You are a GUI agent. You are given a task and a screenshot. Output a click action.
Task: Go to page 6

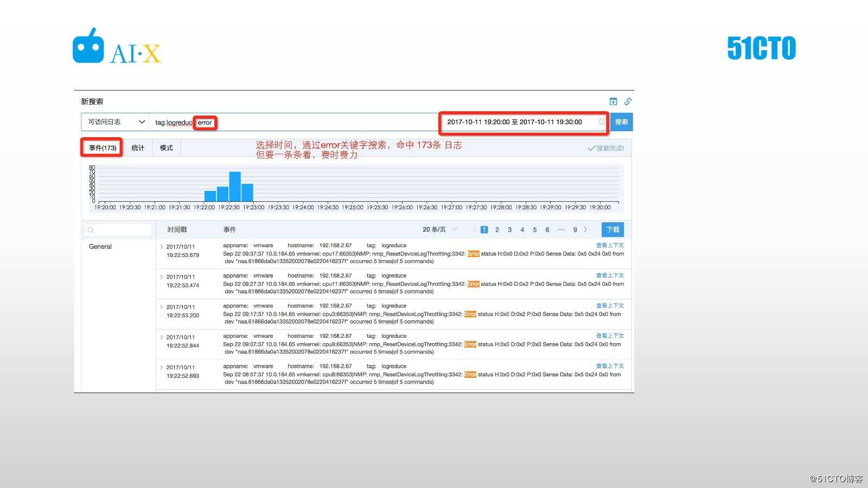tap(547, 229)
